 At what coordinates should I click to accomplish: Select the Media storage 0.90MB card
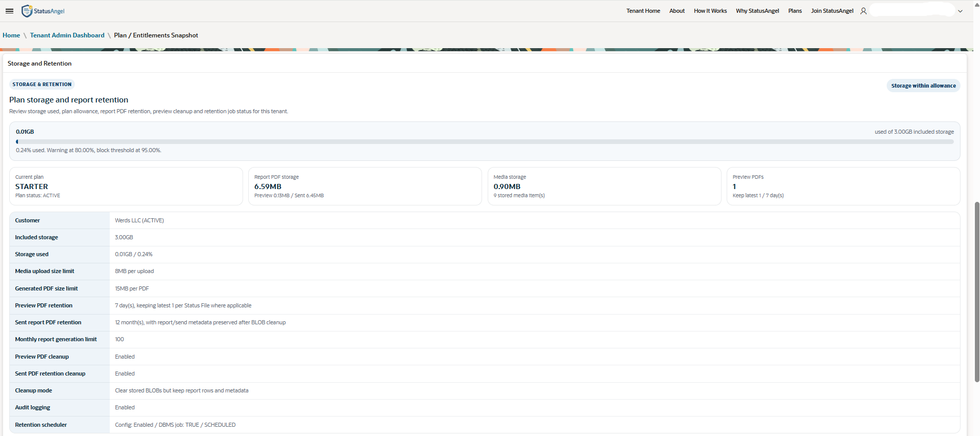click(x=604, y=186)
